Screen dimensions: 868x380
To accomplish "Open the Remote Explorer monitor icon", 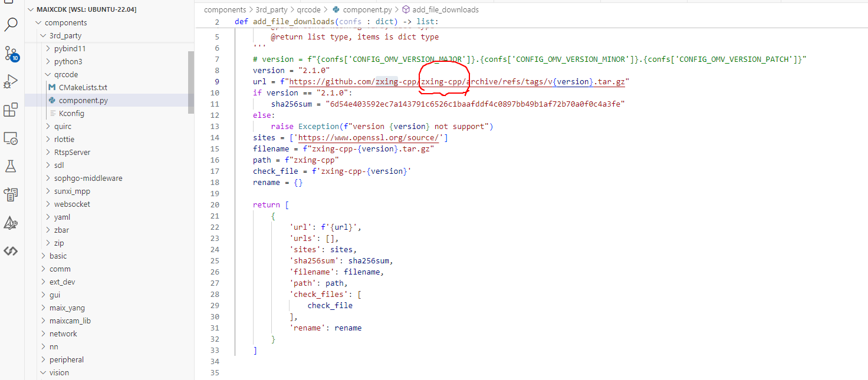I will (11, 138).
